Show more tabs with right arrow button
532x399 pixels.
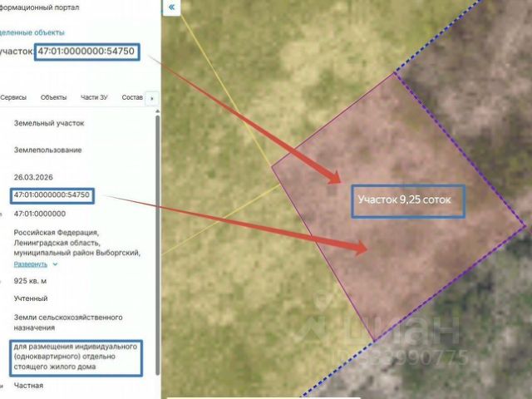151,98
